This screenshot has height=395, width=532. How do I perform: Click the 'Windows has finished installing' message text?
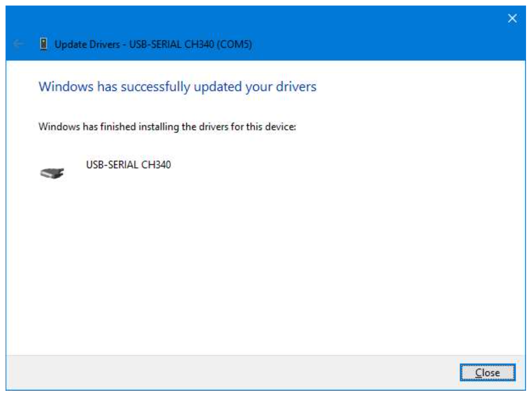point(167,127)
